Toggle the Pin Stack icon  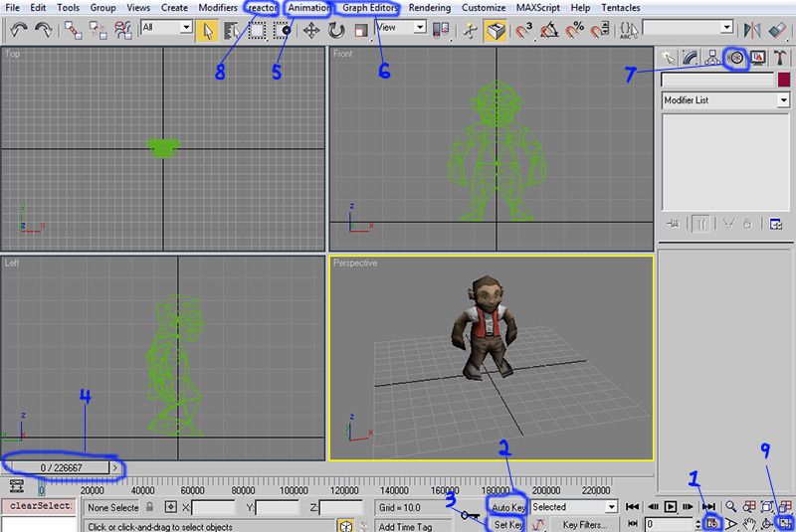coord(674,224)
